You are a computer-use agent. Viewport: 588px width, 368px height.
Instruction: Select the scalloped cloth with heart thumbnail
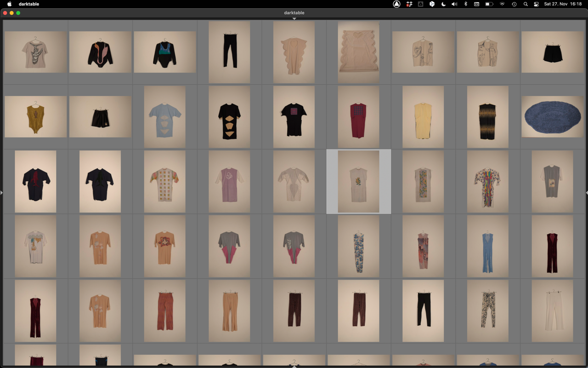click(358, 52)
